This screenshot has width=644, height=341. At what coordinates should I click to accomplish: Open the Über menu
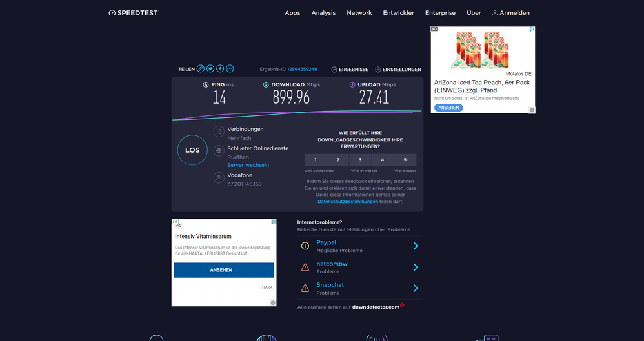pos(474,13)
